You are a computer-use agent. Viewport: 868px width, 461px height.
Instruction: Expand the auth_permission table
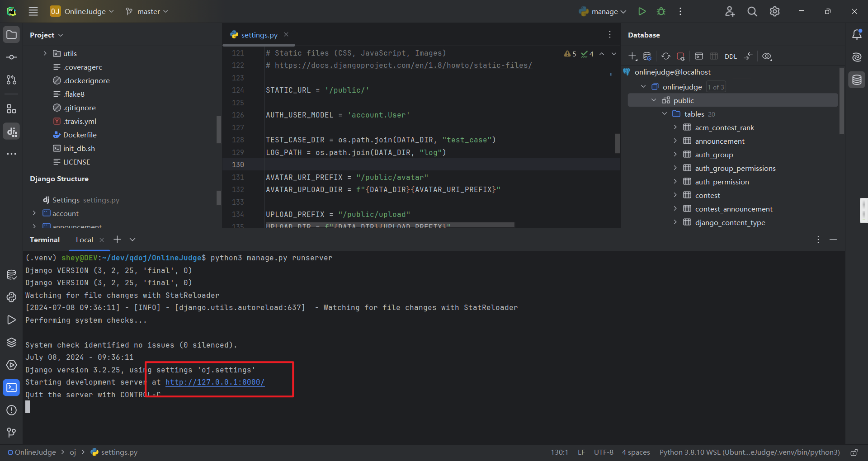tap(675, 182)
